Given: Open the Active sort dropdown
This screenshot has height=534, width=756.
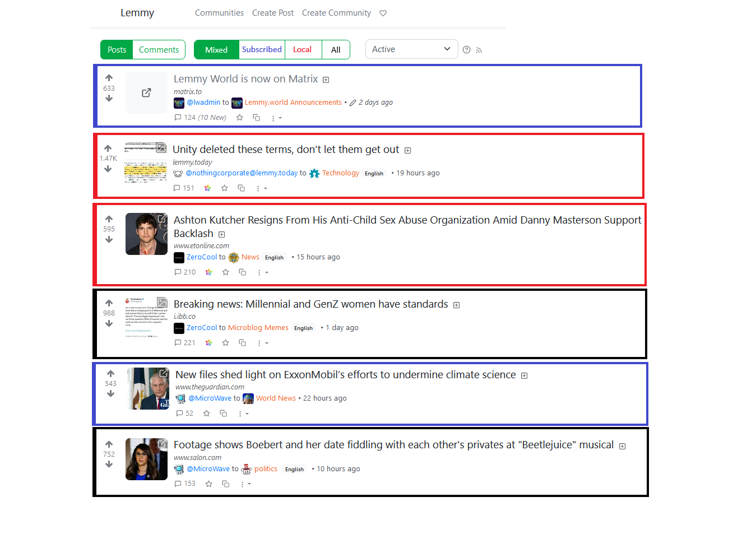Looking at the screenshot, I should click(x=412, y=49).
